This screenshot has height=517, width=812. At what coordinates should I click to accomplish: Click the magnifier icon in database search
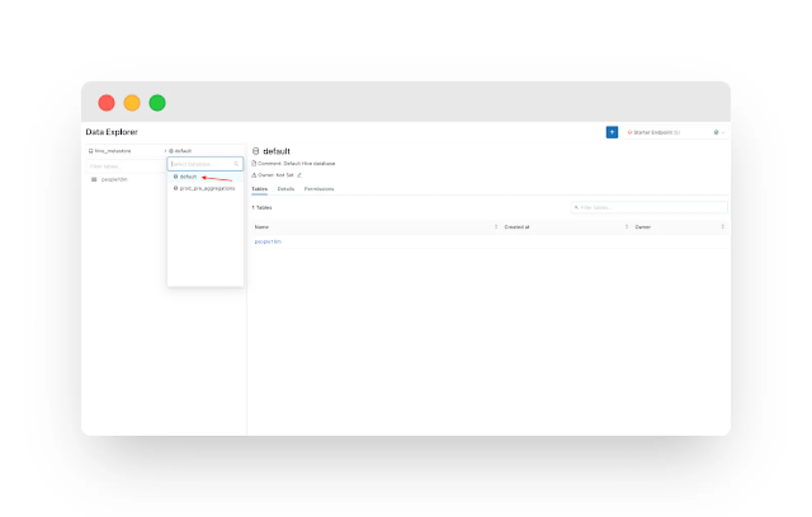tap(236, 164)
